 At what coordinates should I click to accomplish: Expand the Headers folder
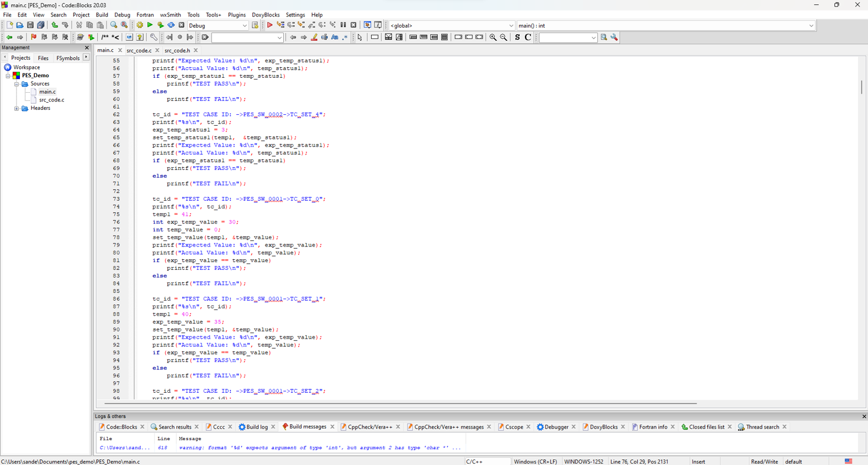(x=17, y=109)
